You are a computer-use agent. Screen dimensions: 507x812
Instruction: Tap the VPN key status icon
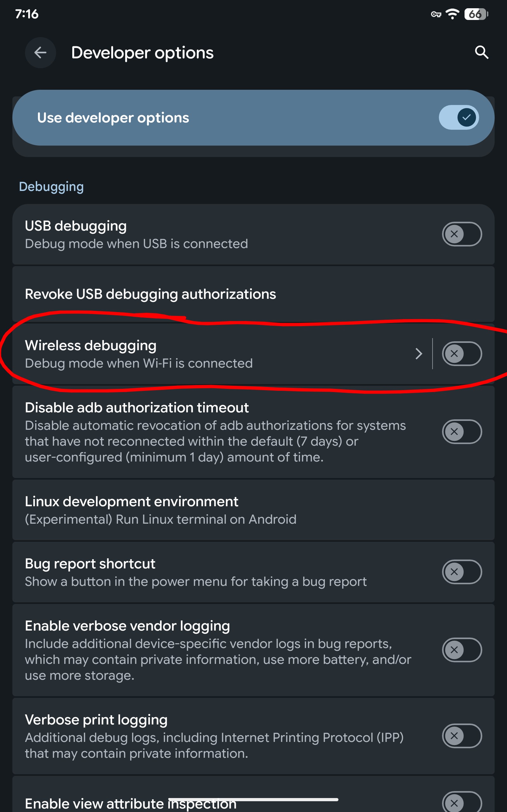coord(436,14)
